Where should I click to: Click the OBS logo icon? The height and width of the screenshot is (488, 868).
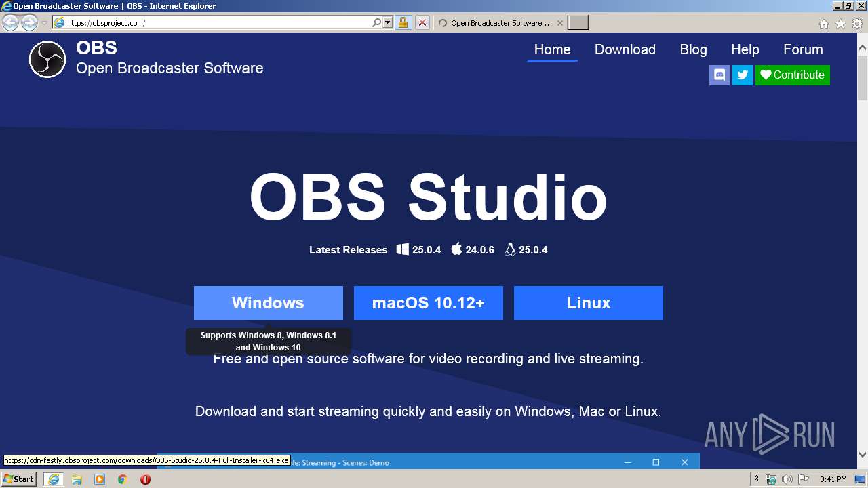pyautogui.click(x=47, y=59)
